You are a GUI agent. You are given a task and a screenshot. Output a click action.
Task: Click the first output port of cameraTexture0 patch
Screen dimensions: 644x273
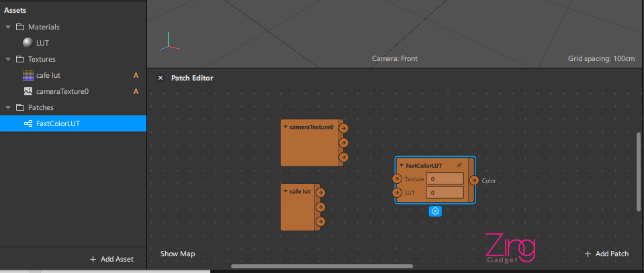tap(344, 128)
